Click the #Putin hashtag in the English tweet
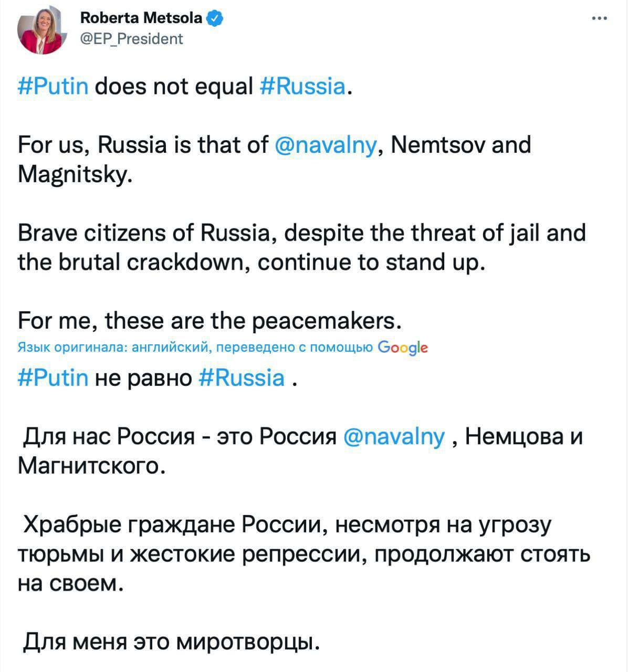Viewport: 628px width, 672px height. point(53,85)
